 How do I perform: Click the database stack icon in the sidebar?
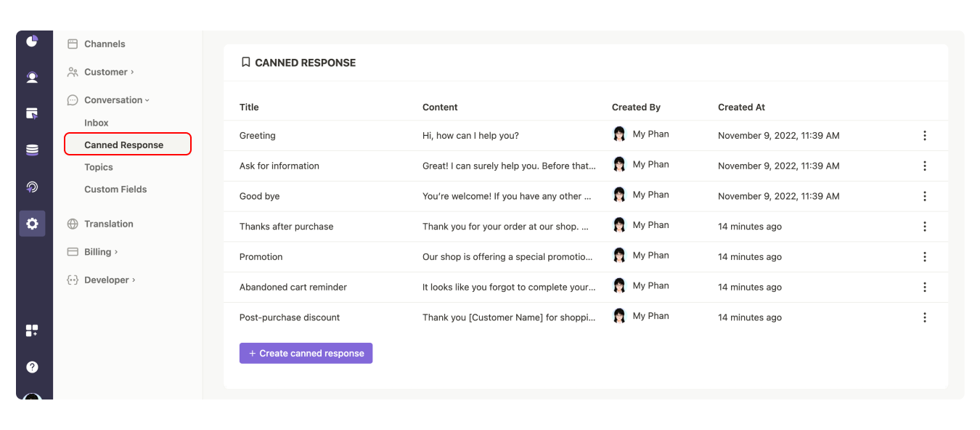coord(33,150)
